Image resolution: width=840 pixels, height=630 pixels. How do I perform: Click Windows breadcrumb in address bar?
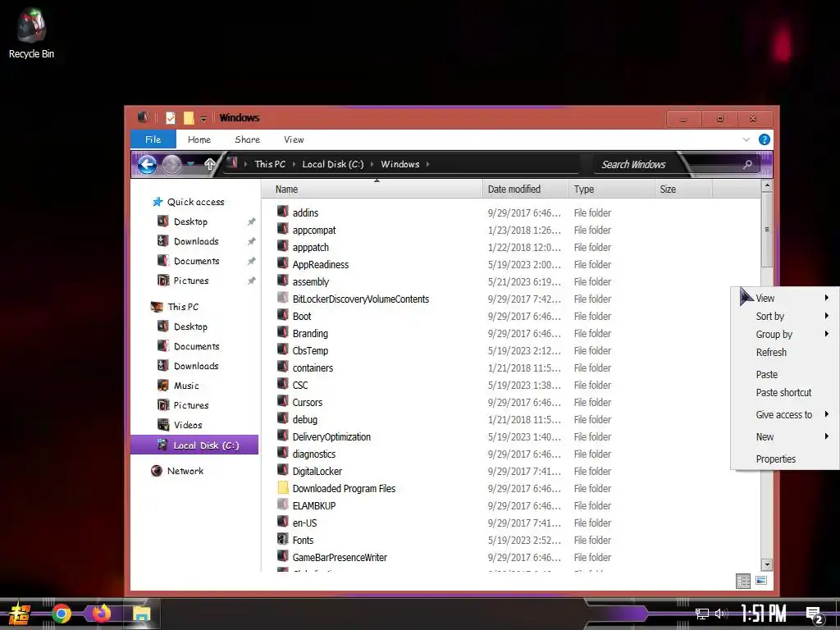(399, 164)
